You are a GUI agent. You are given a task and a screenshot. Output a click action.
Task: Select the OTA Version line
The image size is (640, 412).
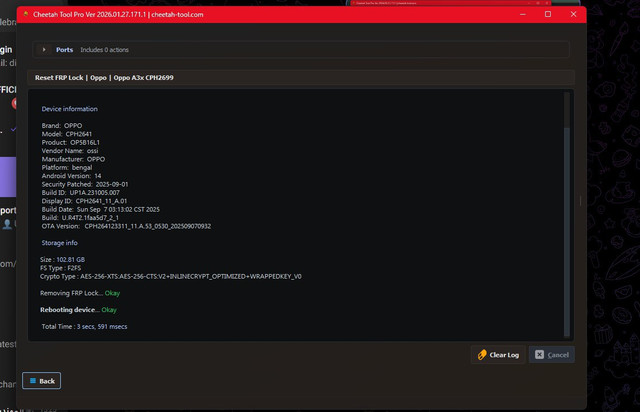pos(127,226)
